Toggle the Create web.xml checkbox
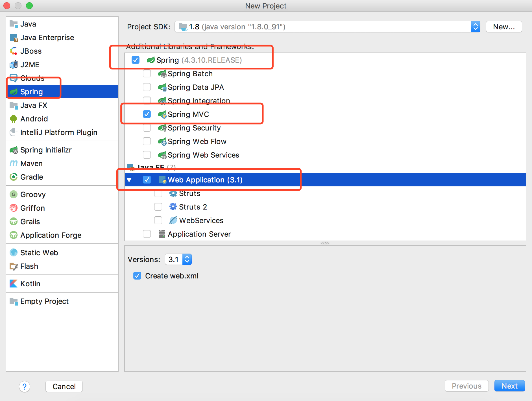This screenshot has height=401, width=532. coord(137,276)
